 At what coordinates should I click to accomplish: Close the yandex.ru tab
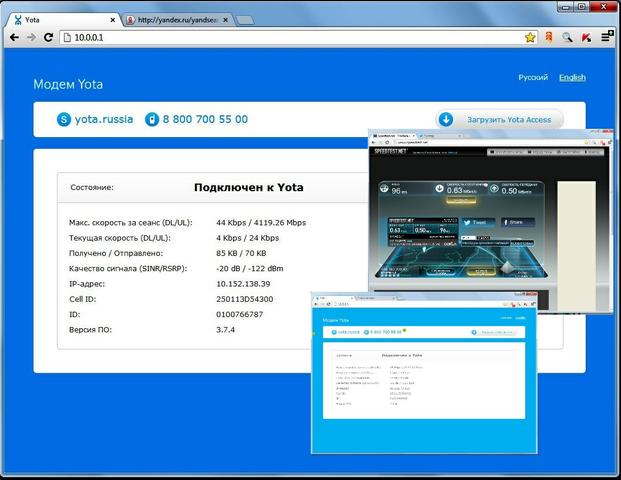click(225, 20)
